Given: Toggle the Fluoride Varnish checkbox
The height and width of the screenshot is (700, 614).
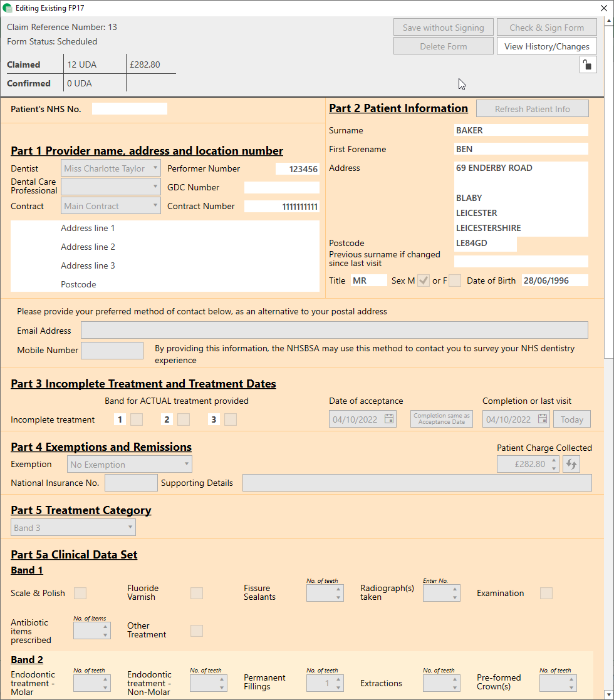Looking at the screenshot, I should click(197, 593).
